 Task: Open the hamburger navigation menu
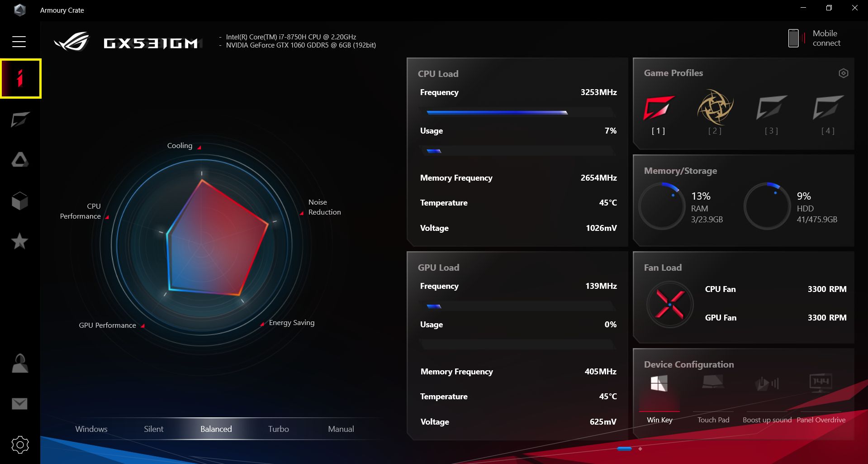[x=19, y=42]
